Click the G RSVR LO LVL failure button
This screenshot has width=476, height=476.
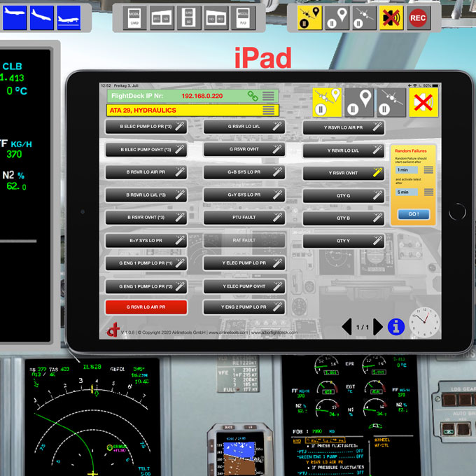click(244, 127)
